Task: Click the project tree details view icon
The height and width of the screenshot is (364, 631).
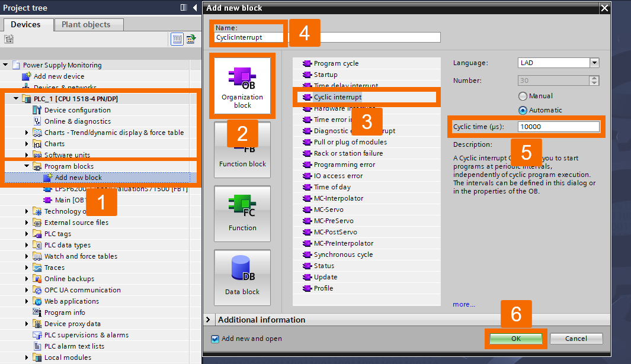Action: click(x=177, y=39)
